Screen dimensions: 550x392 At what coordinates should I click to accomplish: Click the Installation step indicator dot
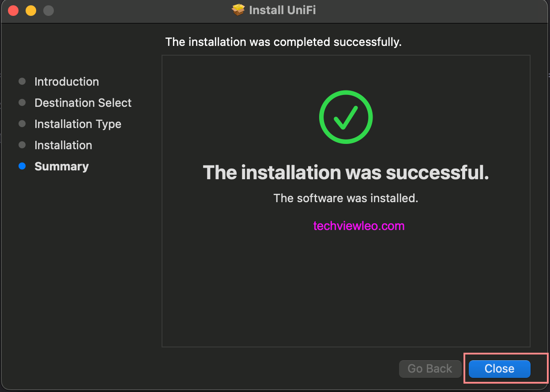22,145
